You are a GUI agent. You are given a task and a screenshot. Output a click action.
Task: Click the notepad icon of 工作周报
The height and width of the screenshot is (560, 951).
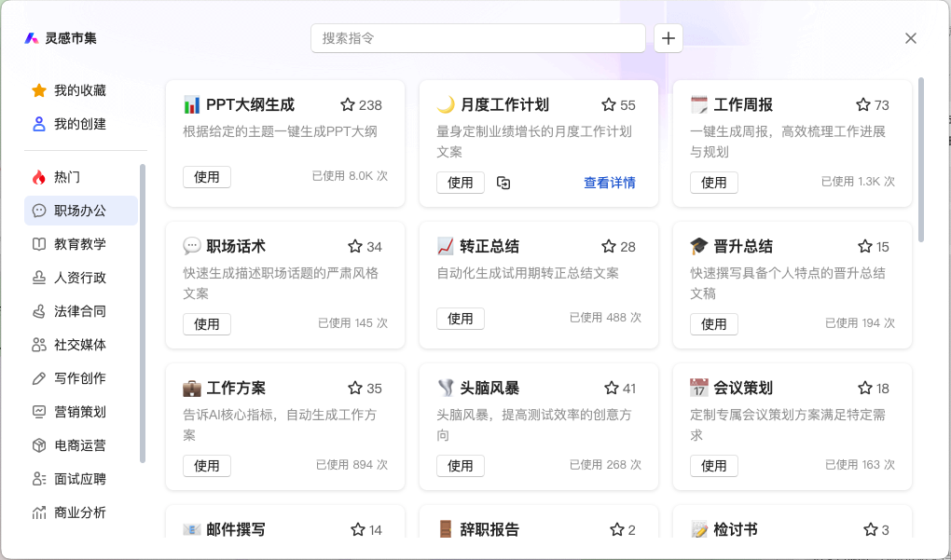coord(698,105)
